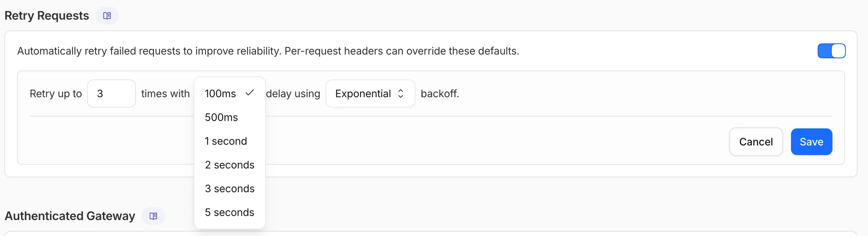The width and height of the screenshot is (868, 236).
Task: Click the Authenticated Gateway heading
Action: tap(70, 216)
